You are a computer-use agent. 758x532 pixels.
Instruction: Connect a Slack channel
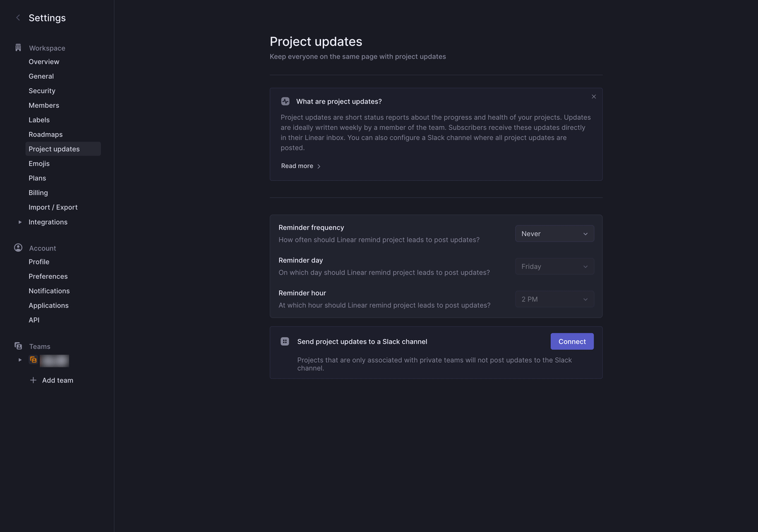coord(572,341)
